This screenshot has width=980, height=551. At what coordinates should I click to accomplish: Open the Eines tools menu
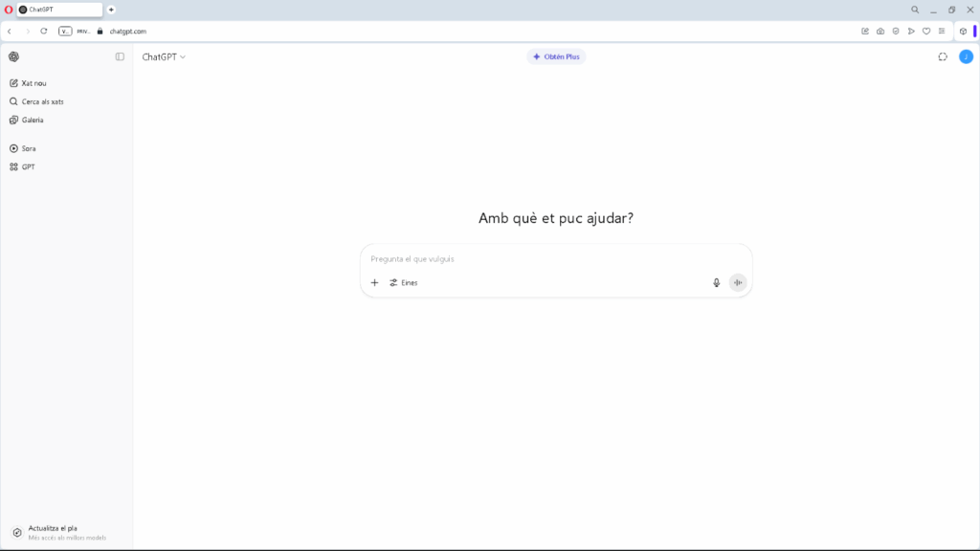(x=404, y=283)
